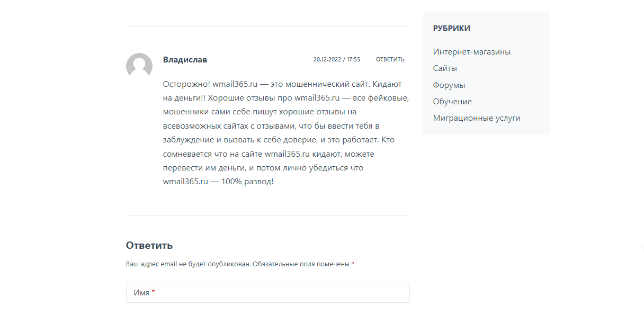Click the РУБРИКИ sidebar heading
Viewport: 644px width, 315px height.
[x=451, y=29]
